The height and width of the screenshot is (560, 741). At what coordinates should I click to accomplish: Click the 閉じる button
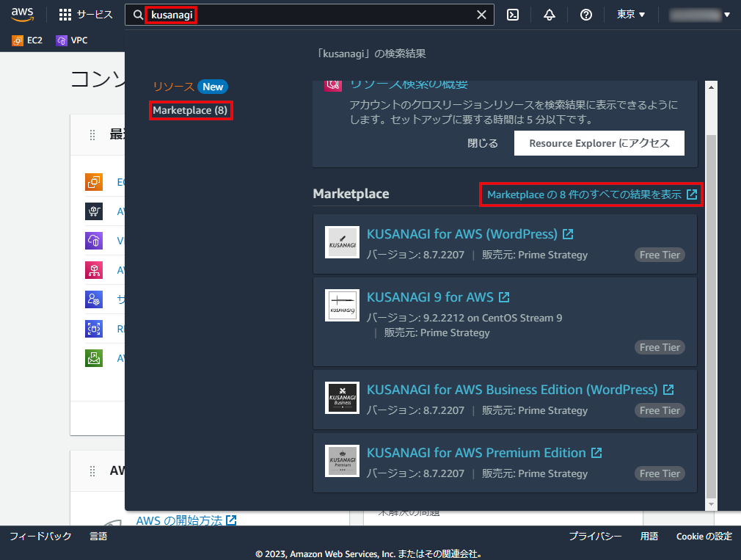coord(483,143)
